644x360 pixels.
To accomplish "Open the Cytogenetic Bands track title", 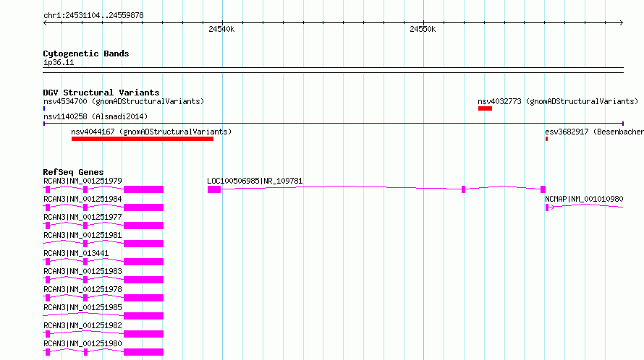I will tap(86, 53).
